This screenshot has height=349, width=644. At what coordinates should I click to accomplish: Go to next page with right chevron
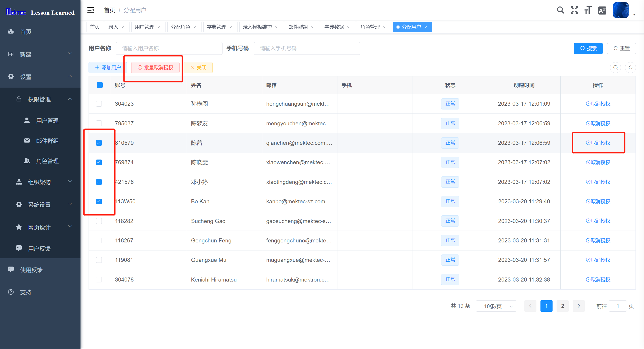point(578,306)
